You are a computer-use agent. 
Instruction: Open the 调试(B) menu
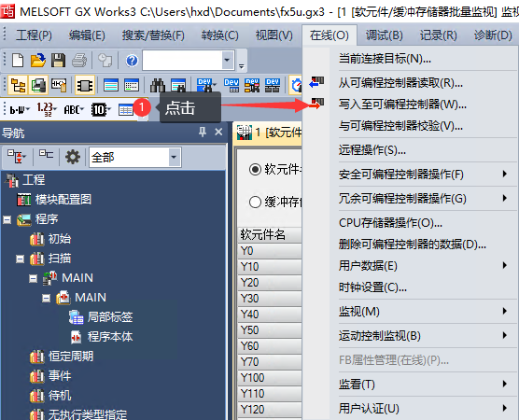pos(384,35)
